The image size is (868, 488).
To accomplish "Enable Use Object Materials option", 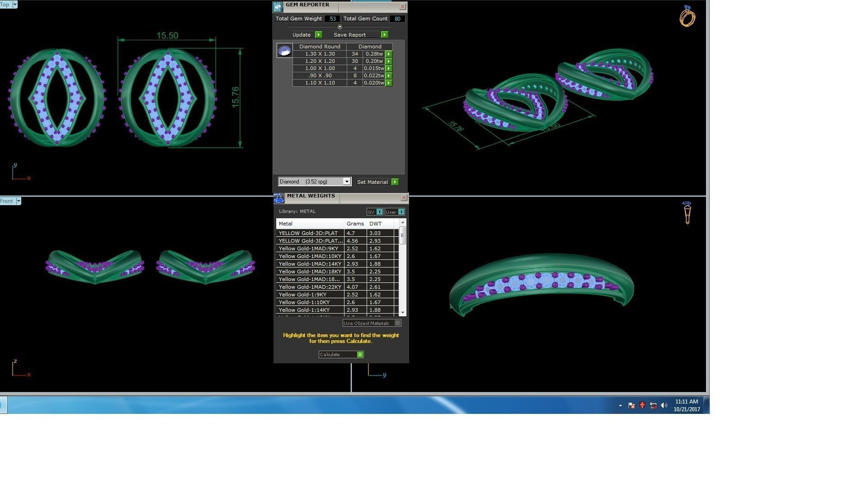I will 397,323.
